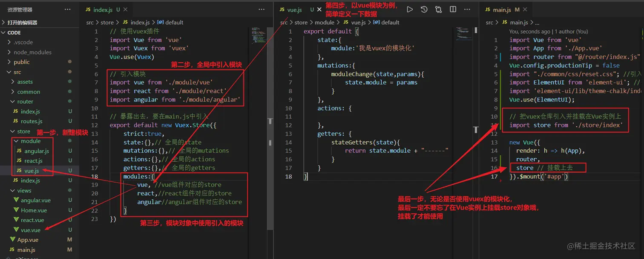This screenshot has height=259, width=644.
Task: Click 'render: h => h(App),' in main.js
Action: click(551, 151)
